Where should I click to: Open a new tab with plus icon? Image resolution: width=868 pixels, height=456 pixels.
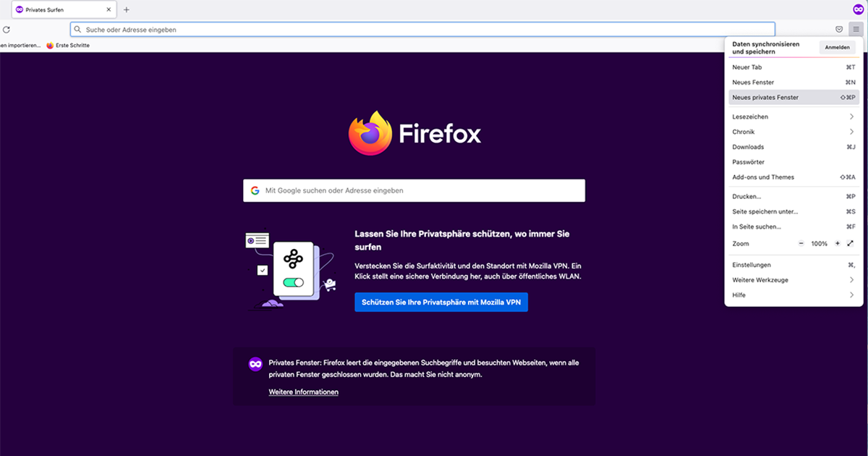coord(127,10)
